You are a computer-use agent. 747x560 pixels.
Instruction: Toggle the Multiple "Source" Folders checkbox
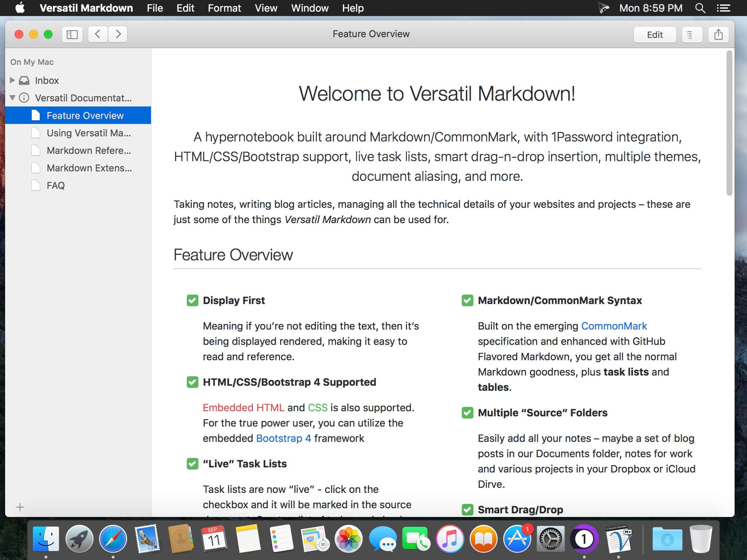pos(467,413)
